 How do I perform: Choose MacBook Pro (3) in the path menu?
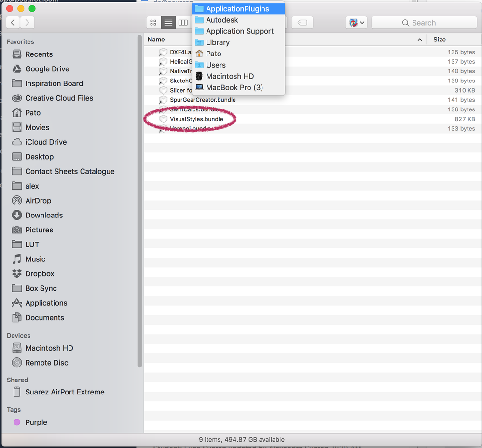238,88
